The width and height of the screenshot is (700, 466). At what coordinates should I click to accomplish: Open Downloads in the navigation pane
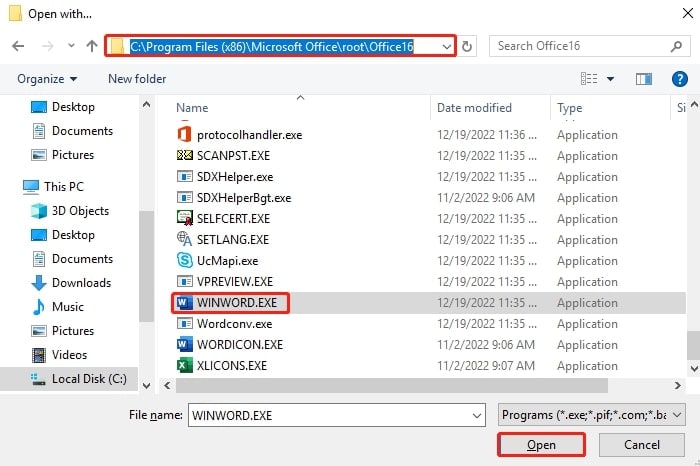coord(71,283)
